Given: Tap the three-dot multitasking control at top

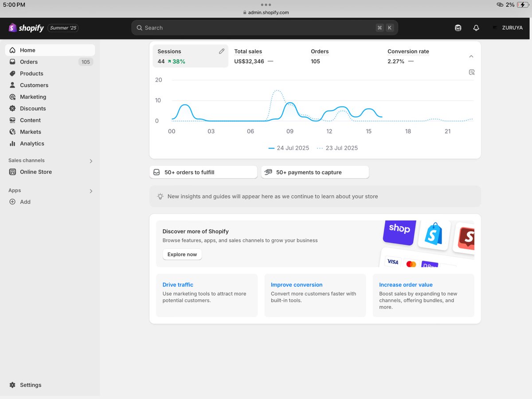Looking at the screenshot, I should pyautogui.click(x=266, y=4).
